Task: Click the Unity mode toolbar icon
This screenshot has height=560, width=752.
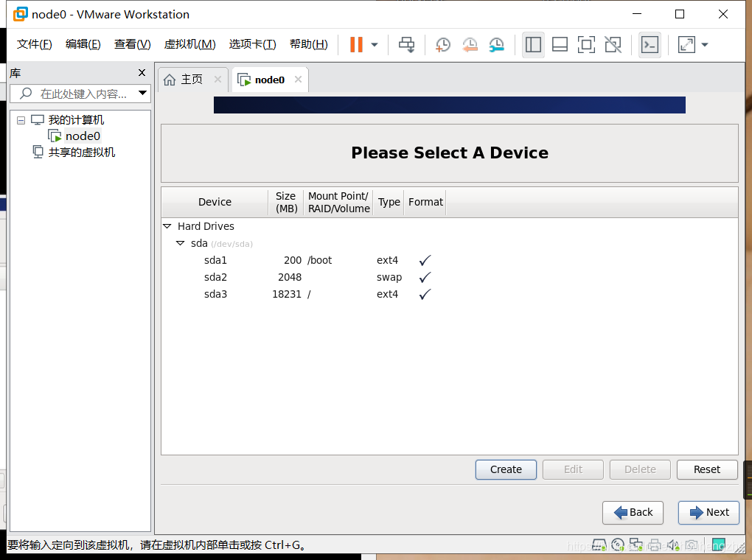Action: [x=613, y=45]
